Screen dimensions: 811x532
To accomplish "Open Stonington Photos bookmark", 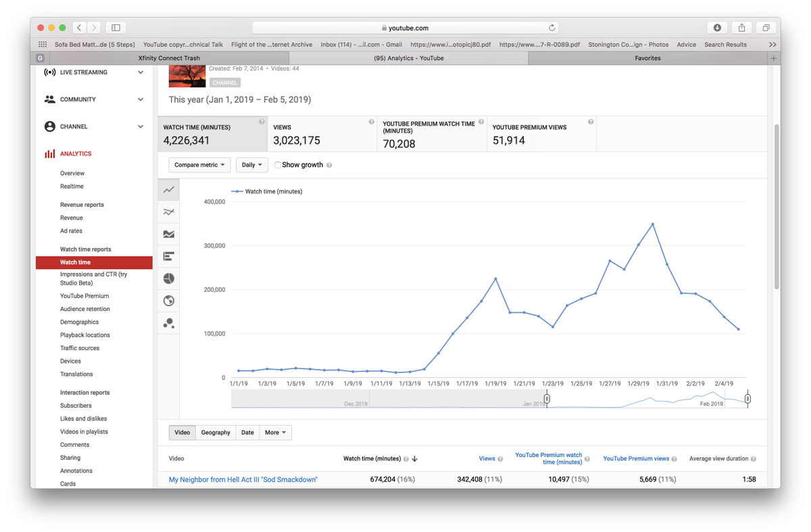I will pos(628,45).
